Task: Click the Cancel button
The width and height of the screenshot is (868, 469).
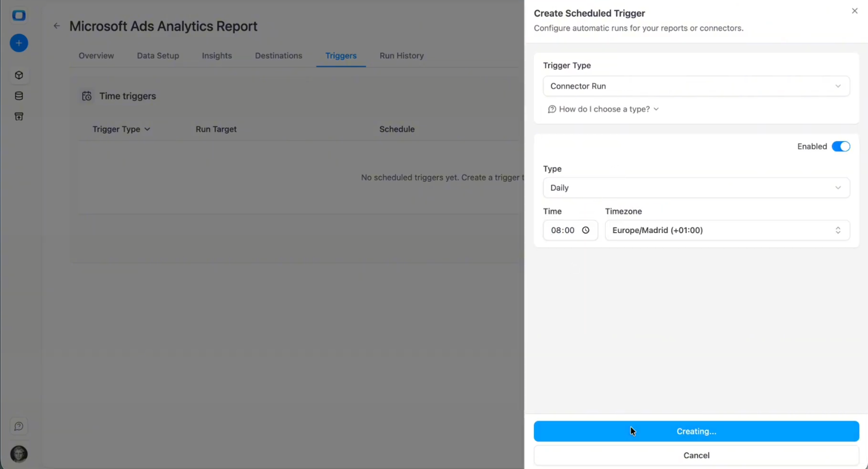Action: (696, 455)
